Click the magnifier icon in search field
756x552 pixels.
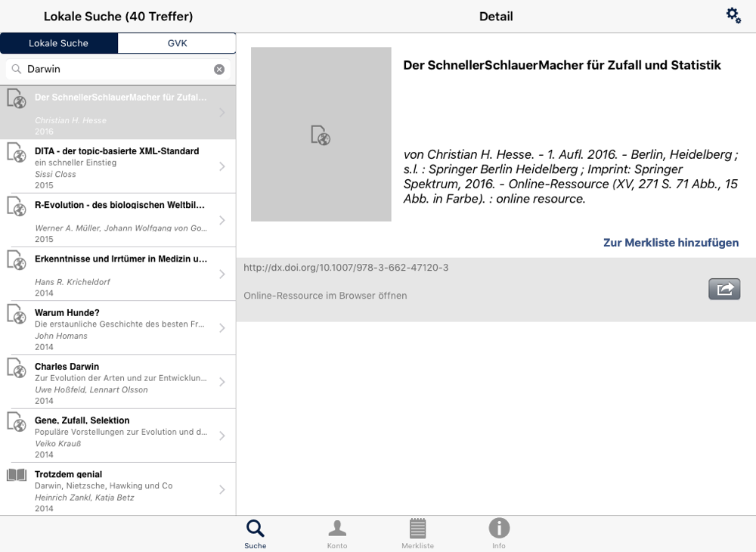tap(17, 69)
